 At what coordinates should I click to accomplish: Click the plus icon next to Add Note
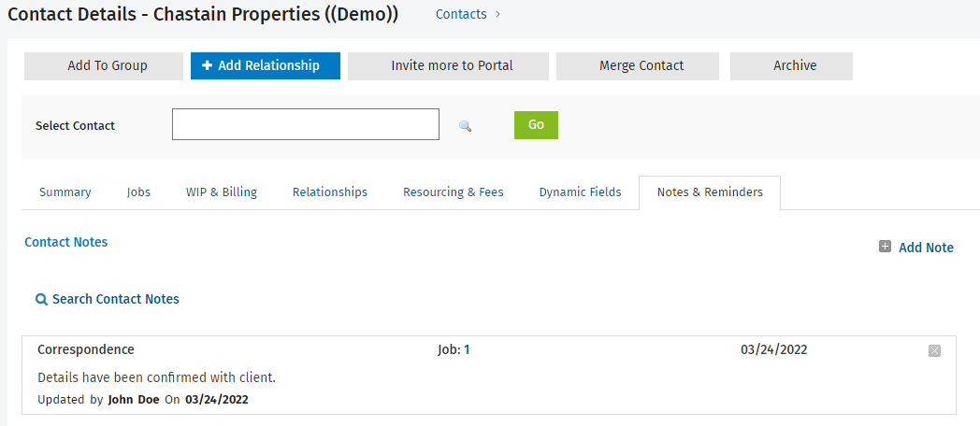click(x=885, y=247)
